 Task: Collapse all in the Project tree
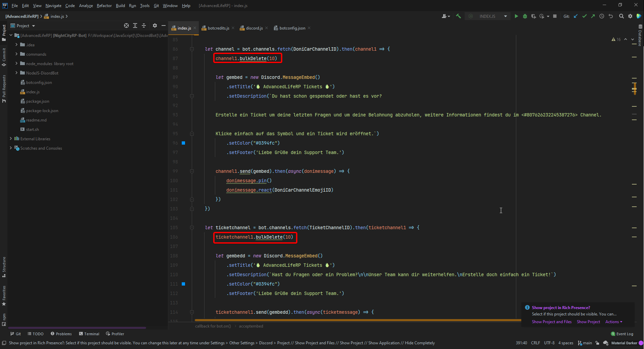point(144,26)
